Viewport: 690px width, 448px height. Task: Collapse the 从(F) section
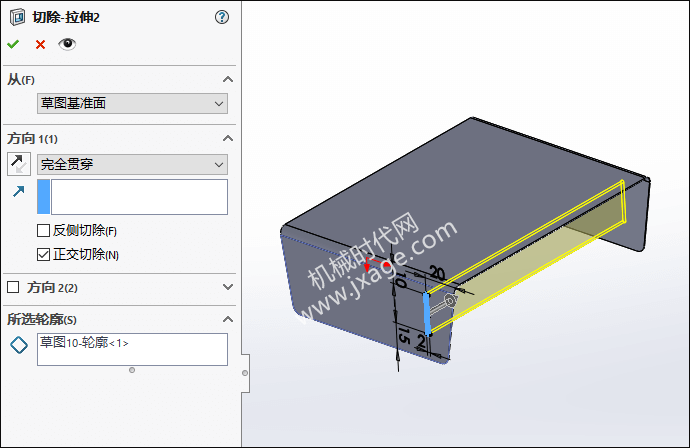pos(228,80)
